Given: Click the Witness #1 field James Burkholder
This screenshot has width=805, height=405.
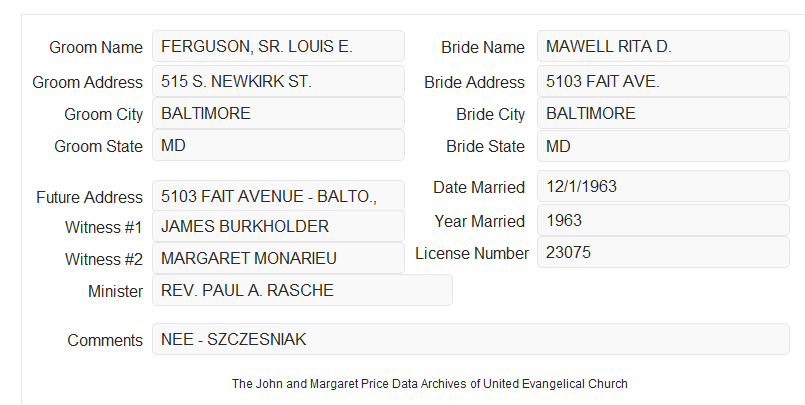Looking at the screenshot, I should [278, 226].
